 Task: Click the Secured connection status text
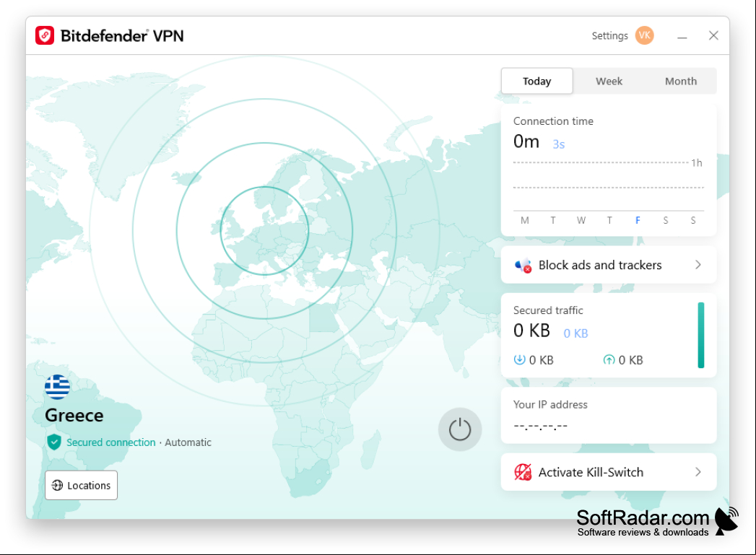[111, 442]
